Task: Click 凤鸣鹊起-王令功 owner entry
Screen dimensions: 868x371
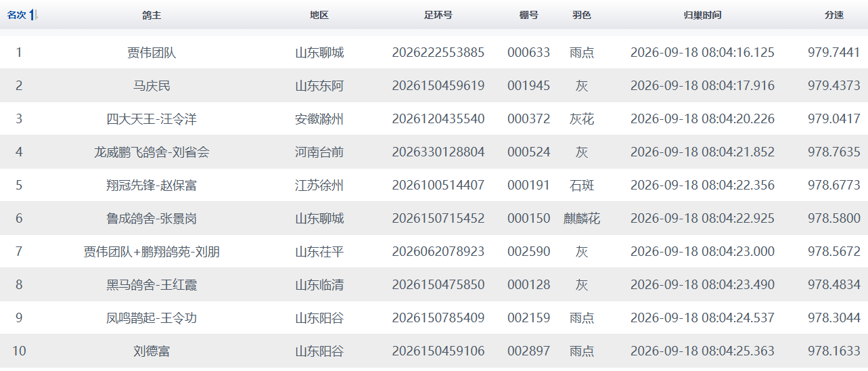Action: click(152, 318)
